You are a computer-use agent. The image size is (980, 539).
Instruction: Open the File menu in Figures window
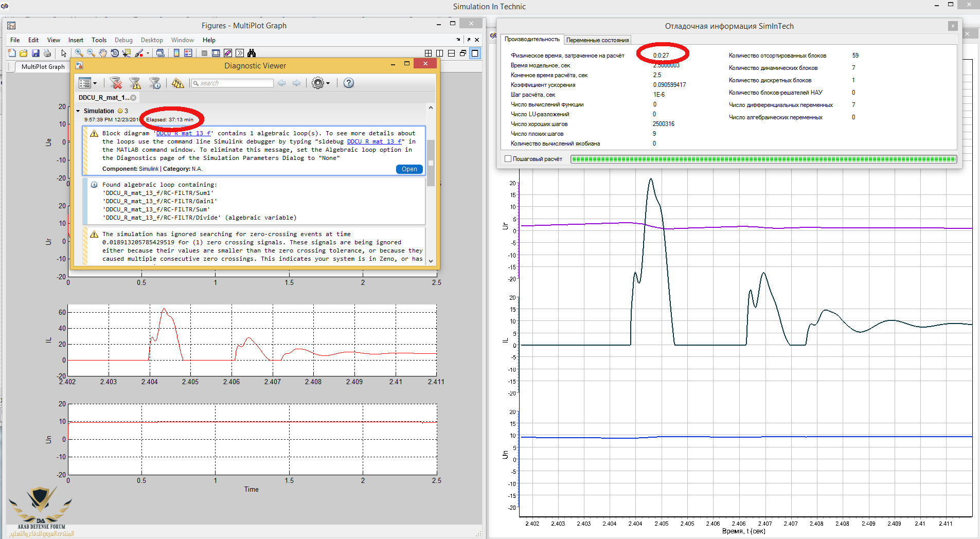pos(15,40)
